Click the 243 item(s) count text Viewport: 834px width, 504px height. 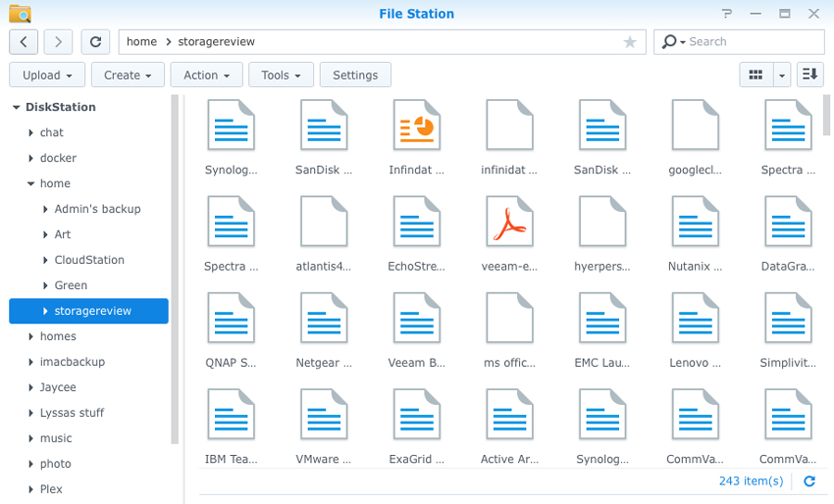click(751, 481)
